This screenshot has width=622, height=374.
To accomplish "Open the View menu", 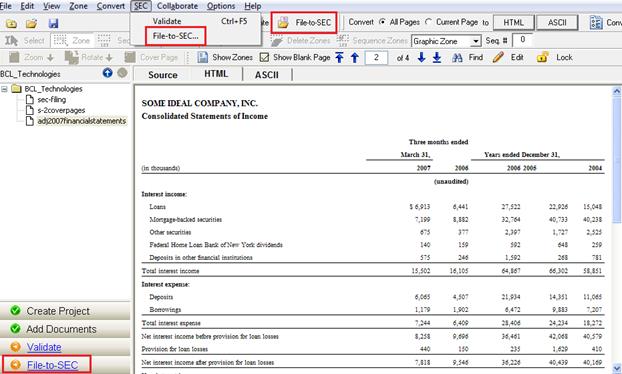I will pos(52,6).
